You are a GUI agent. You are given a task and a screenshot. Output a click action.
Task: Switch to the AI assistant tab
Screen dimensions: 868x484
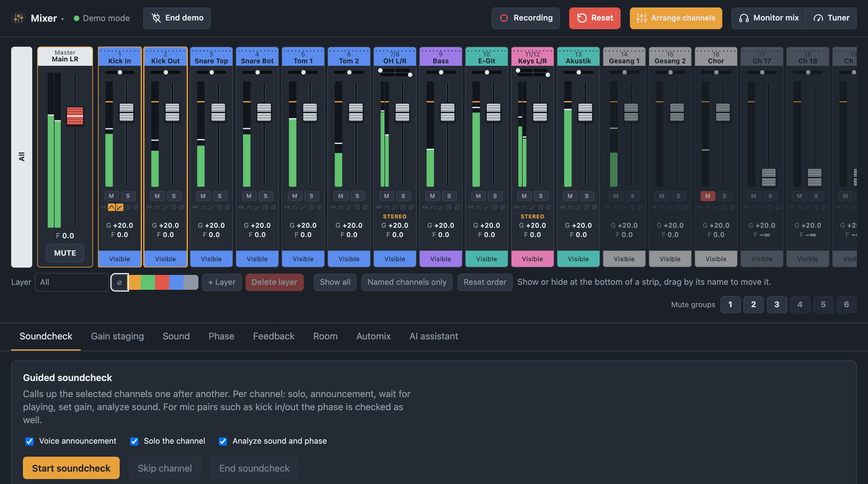point(433,336)
